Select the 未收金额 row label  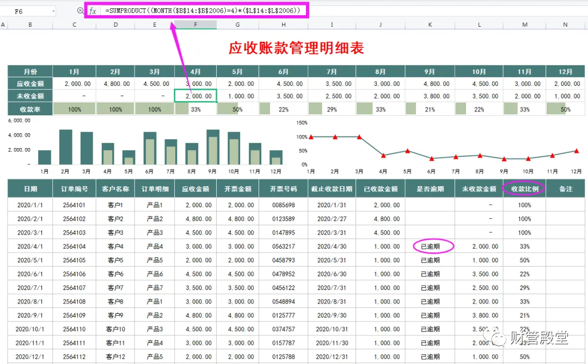click(30, 96)
